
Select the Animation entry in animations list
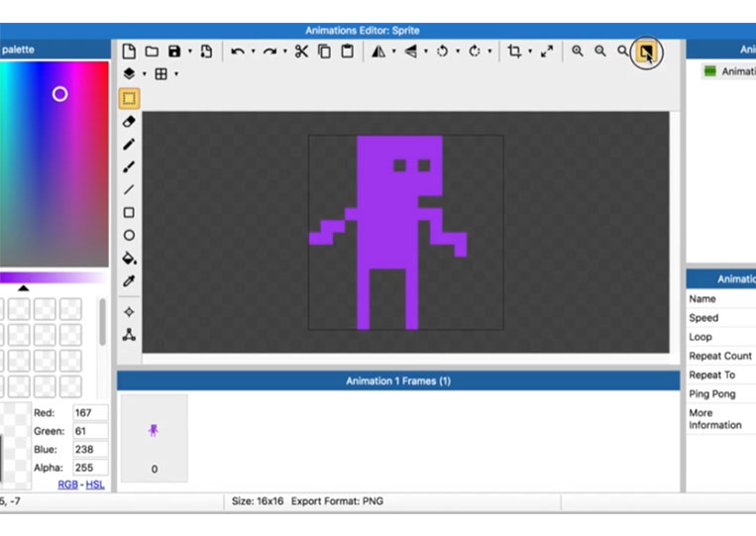click(x=728, y=71)
